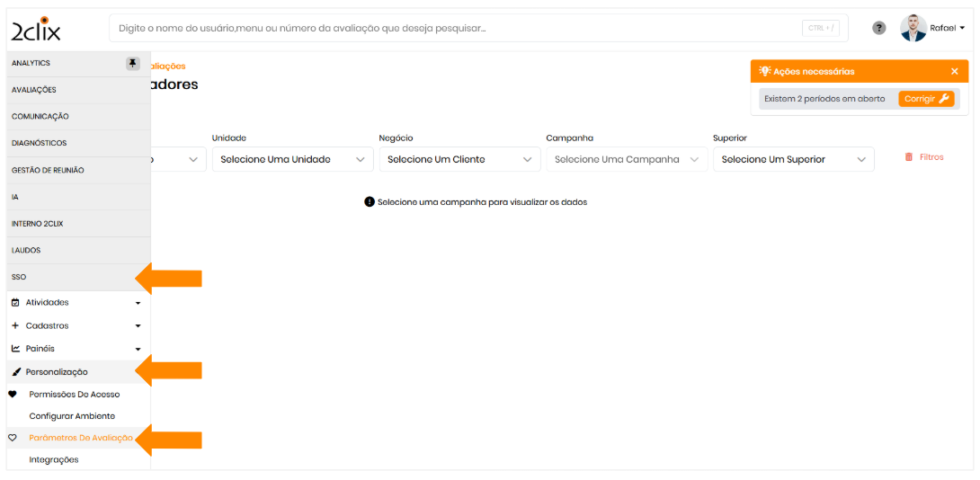Click the Filtros trash icon
The image size is (980, 480).
click(x=909, y=157)
